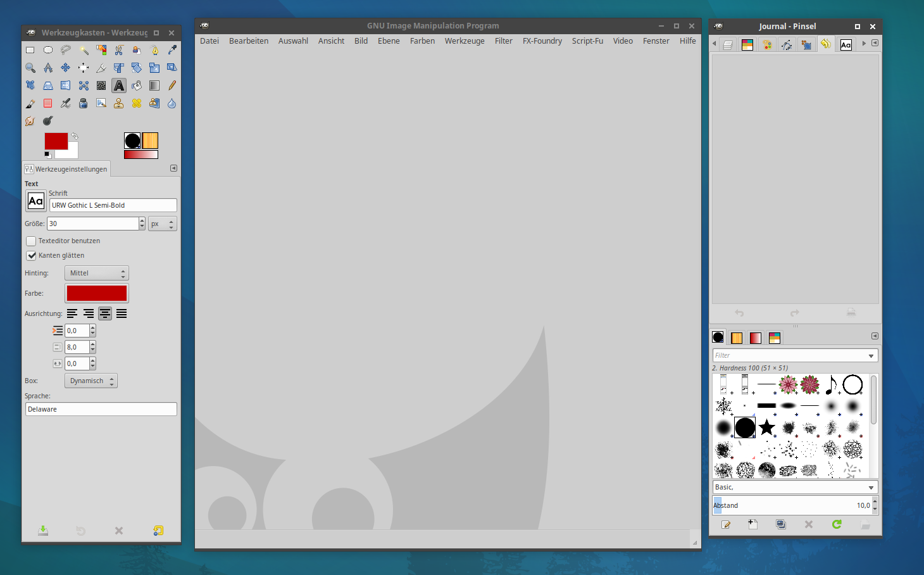Pick the Smudge finger tool
This screenshot has height=575, width=924.
pyautogui.click(x=30, y=121)
